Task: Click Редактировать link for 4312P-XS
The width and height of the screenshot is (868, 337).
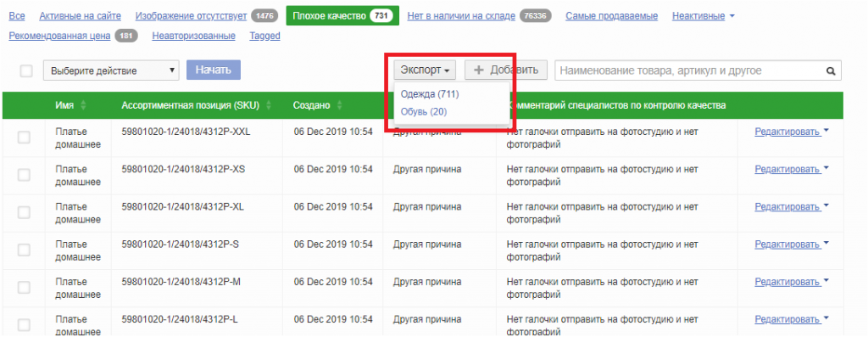Action: tap(787, 169)
